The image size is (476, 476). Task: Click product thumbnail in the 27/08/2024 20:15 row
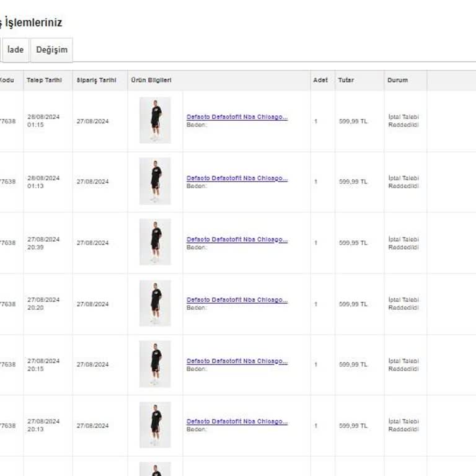155,364
